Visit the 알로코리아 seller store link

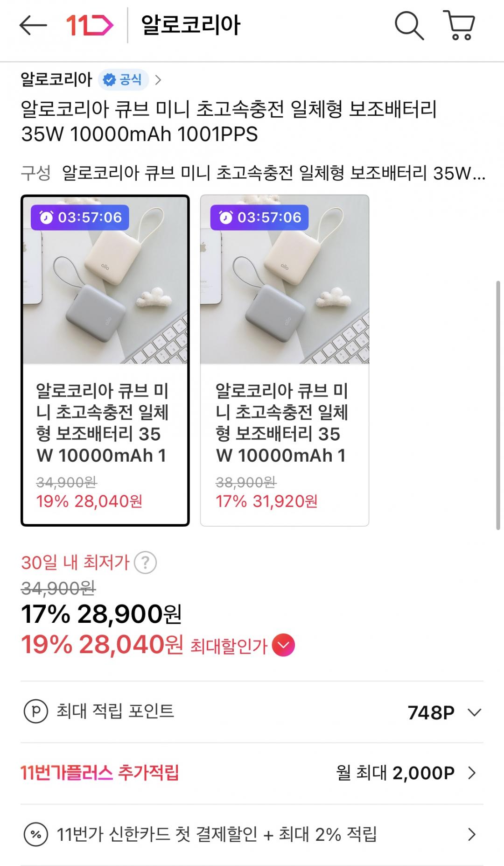point(56,80)
